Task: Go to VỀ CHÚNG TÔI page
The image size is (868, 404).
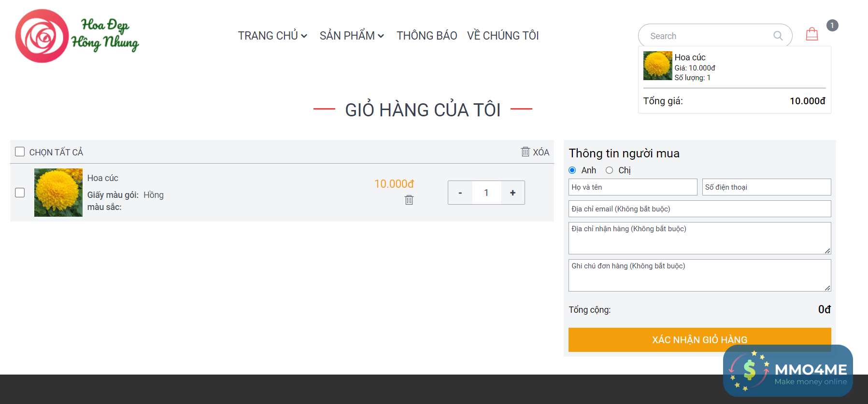Action: (x=503, y=36)
